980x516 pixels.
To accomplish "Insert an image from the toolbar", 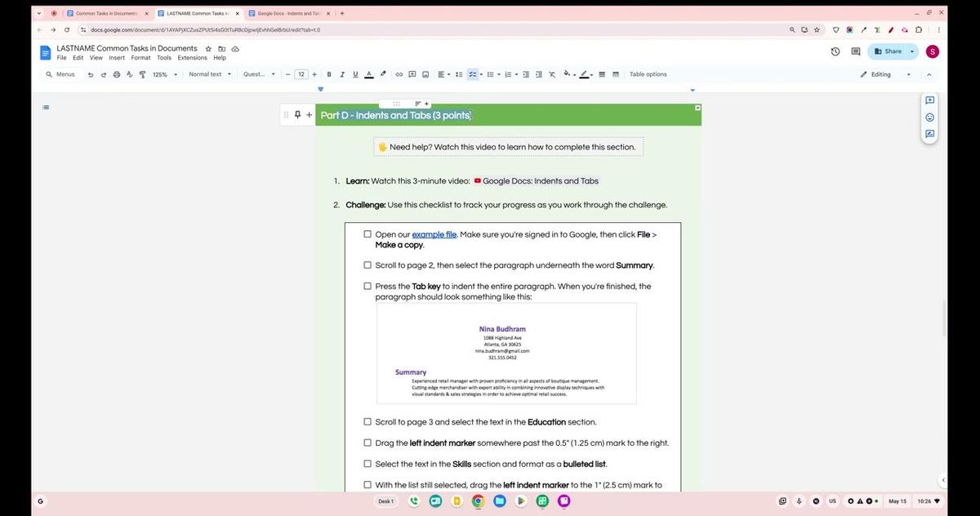I will point(425,74).
